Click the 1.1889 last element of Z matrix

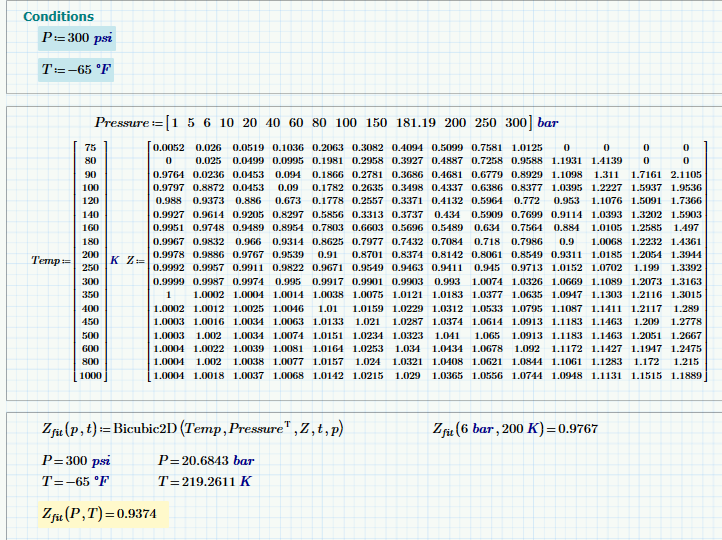(x=685, y=375)
